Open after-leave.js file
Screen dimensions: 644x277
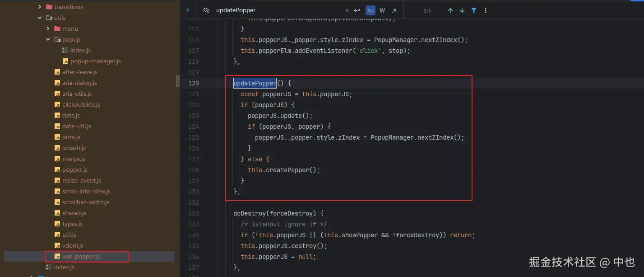tap(80, 72)
